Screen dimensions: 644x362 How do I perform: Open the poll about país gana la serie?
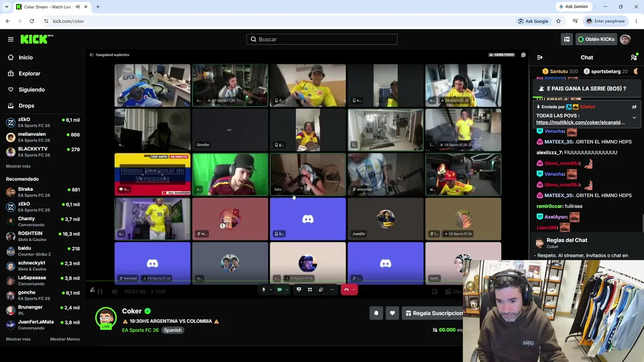[587, 88]
